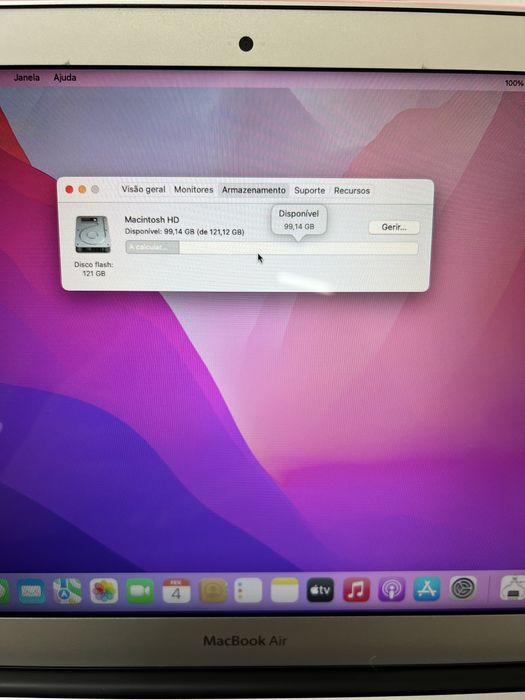This screenshot has width=525, height=700.
Task: Show the Recursos tab
Action: tap(352, 191)
